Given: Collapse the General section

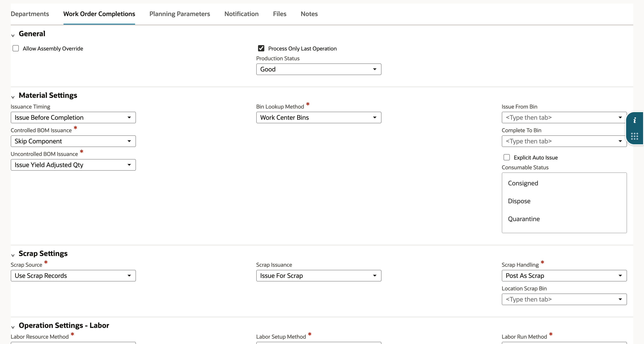Looking at the screenshot, I should click(13, 36).
